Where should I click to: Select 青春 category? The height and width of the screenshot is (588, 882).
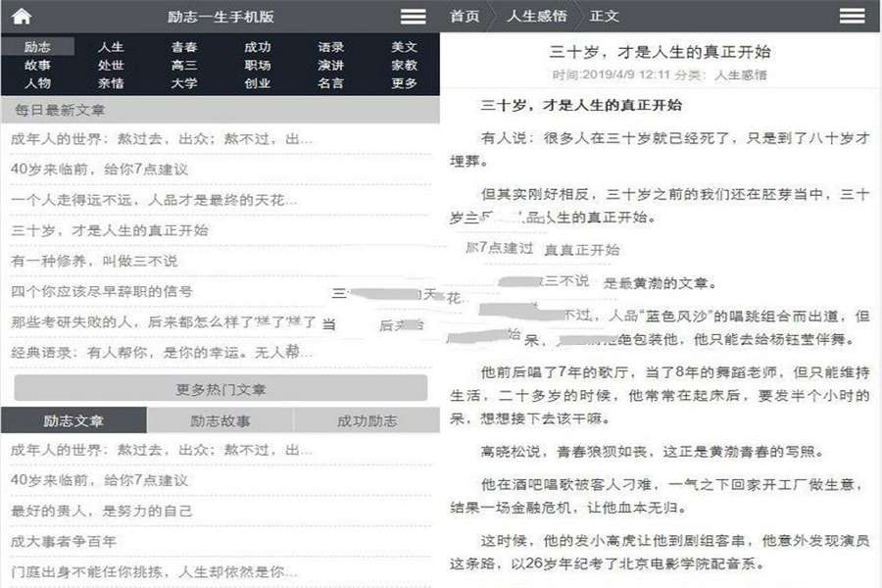coord(184,47)
